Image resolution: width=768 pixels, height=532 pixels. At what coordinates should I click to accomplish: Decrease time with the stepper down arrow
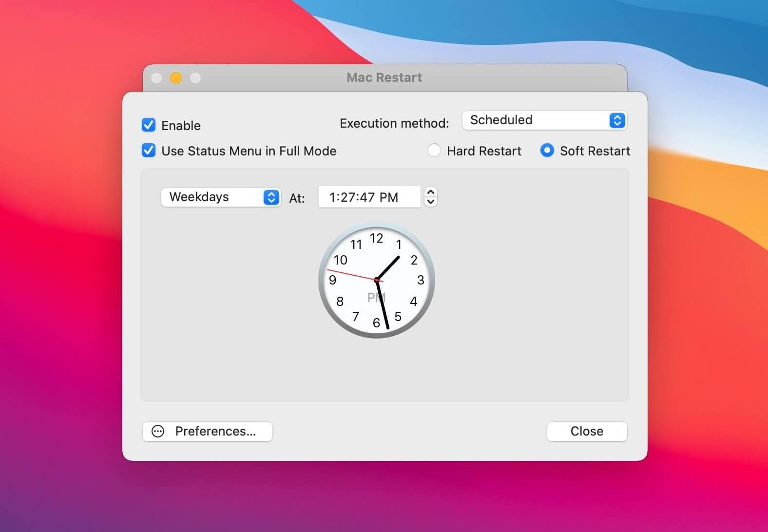[x=431, y=202]
